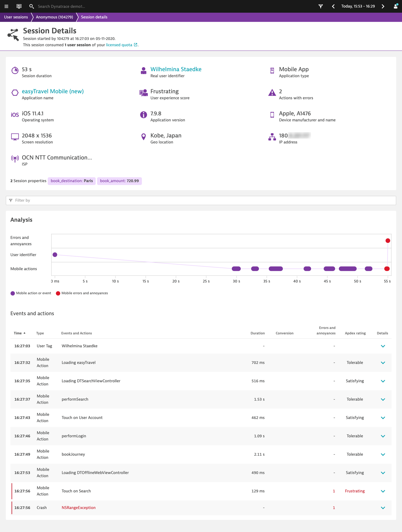
Task: Expand details for Loading DTOfflineWebViewController row
Action: coord(383,473)
